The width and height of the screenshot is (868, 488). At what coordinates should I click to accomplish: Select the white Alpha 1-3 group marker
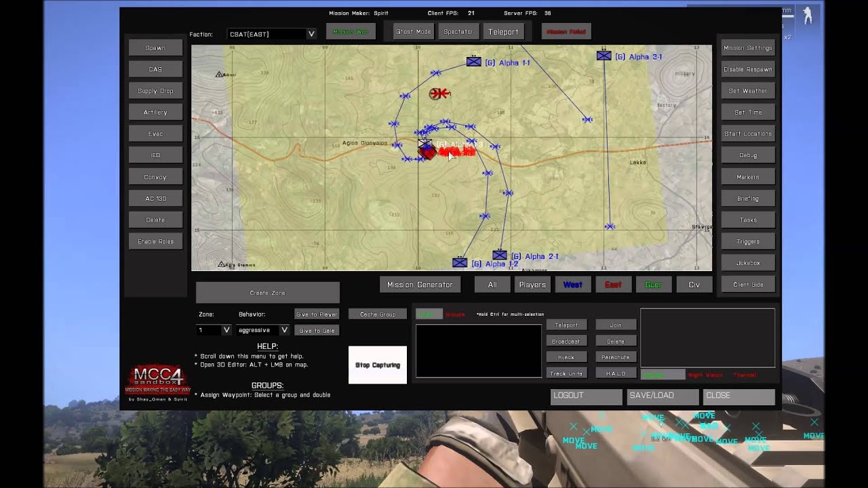click(425, 144)
